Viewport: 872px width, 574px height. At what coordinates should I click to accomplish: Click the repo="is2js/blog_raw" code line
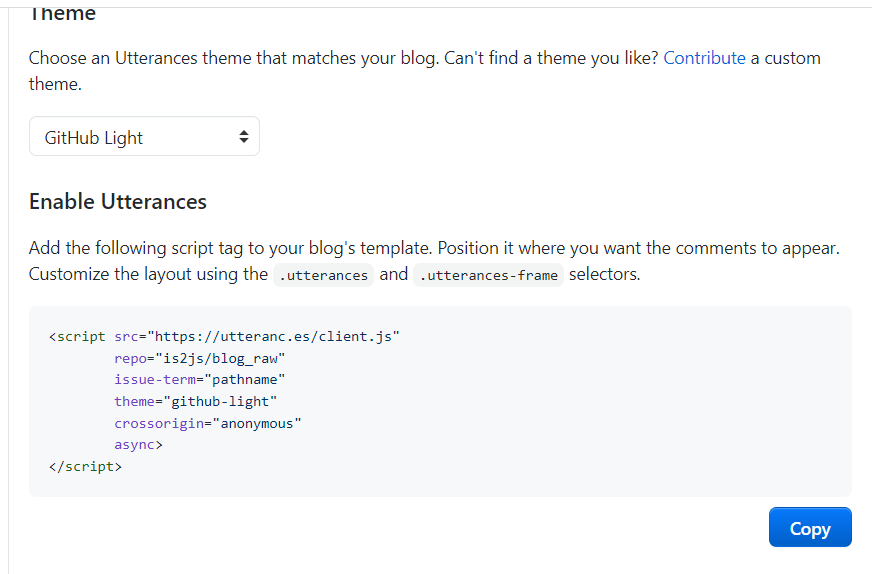200,358
